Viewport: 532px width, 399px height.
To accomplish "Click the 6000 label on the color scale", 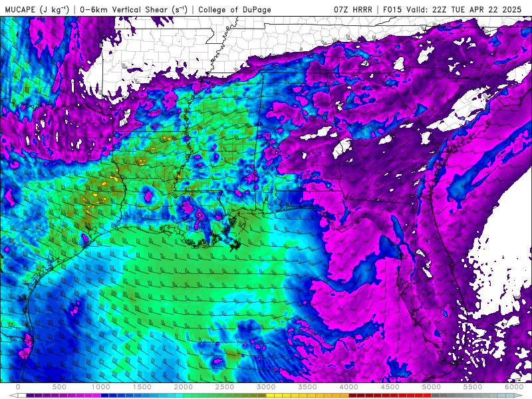I will click(514, 387).
